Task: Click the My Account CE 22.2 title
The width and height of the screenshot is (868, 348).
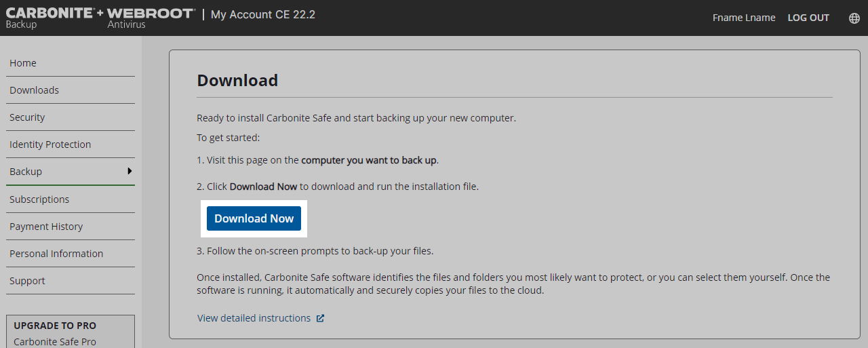Action: coord(263,15)
